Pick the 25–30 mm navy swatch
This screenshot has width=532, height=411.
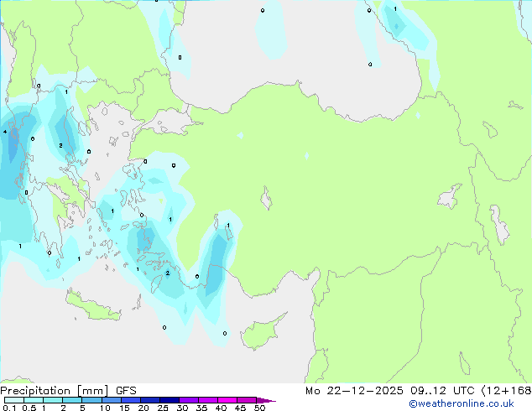point(169,400)
